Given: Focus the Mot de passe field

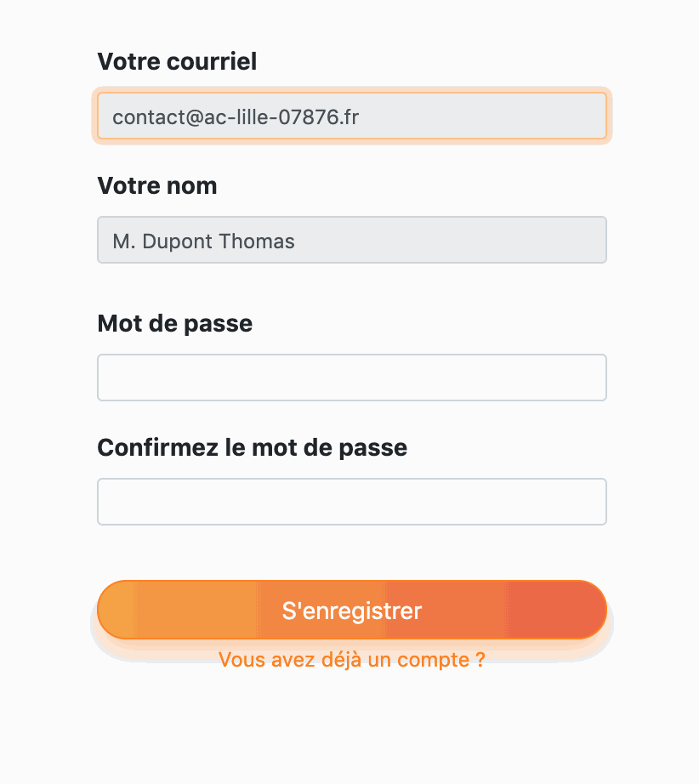Looking at the screenshot, I should click(x=351, y=377).
